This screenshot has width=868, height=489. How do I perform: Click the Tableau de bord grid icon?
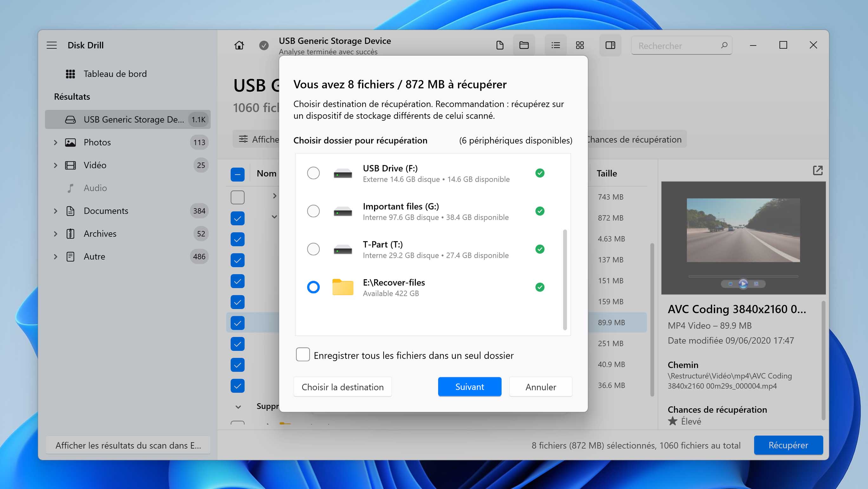coord(70,74)
